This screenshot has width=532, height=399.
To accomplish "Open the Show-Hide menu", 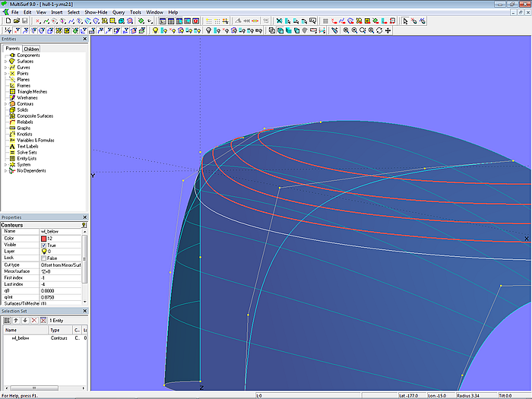I will pyautogui.click(x=96, y=12).
